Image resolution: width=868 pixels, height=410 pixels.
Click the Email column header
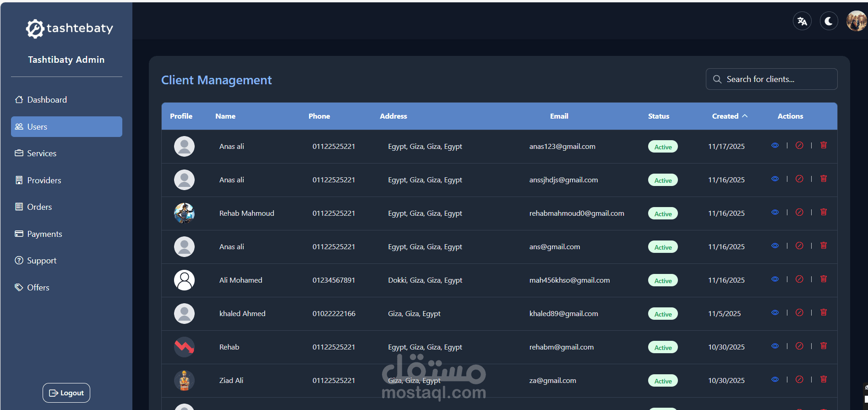click(559, 116)
